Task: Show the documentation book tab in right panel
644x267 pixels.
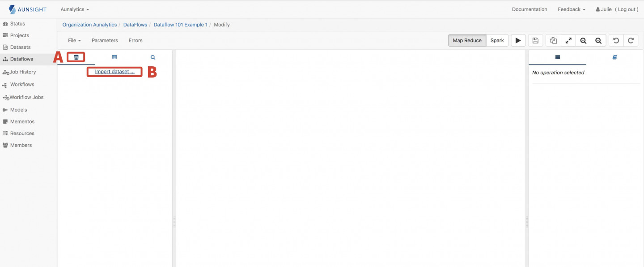Action: click(x=614, y=57)
